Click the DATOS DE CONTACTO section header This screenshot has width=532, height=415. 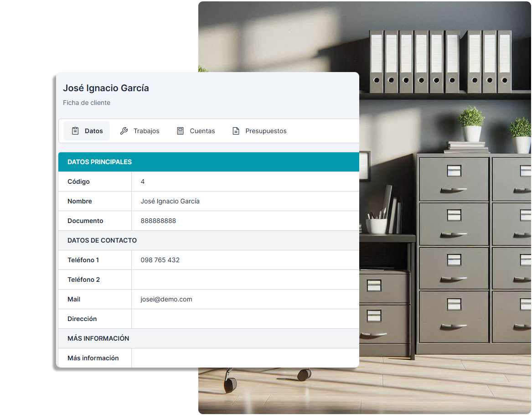pos(102,240)
